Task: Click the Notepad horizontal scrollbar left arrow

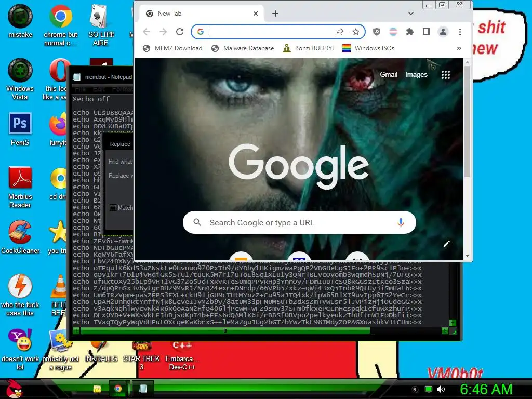Action: coord(76,330)
